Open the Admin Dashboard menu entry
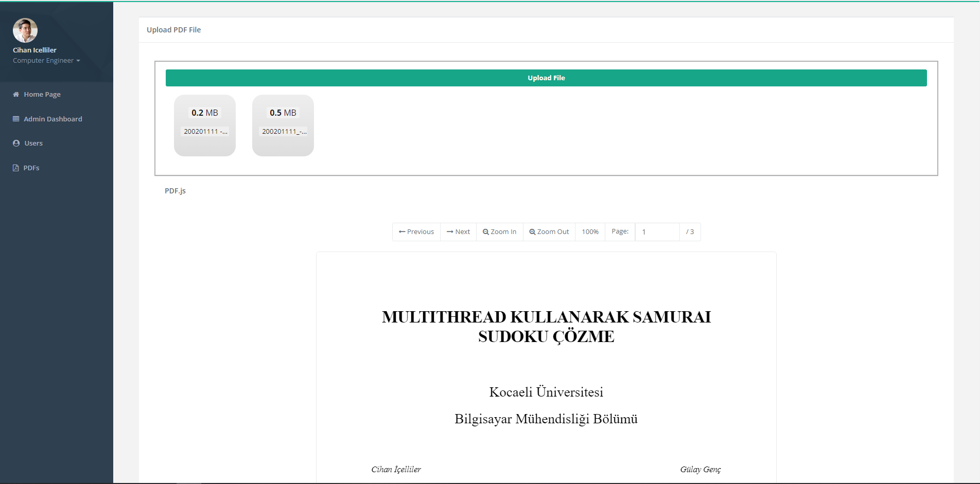The image size is (980, 484). pos(52,118)
